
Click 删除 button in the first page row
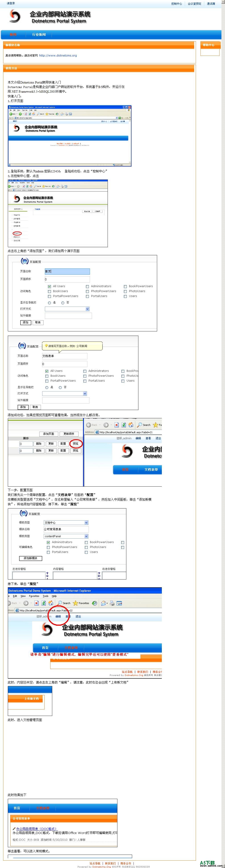click(39, 444)
